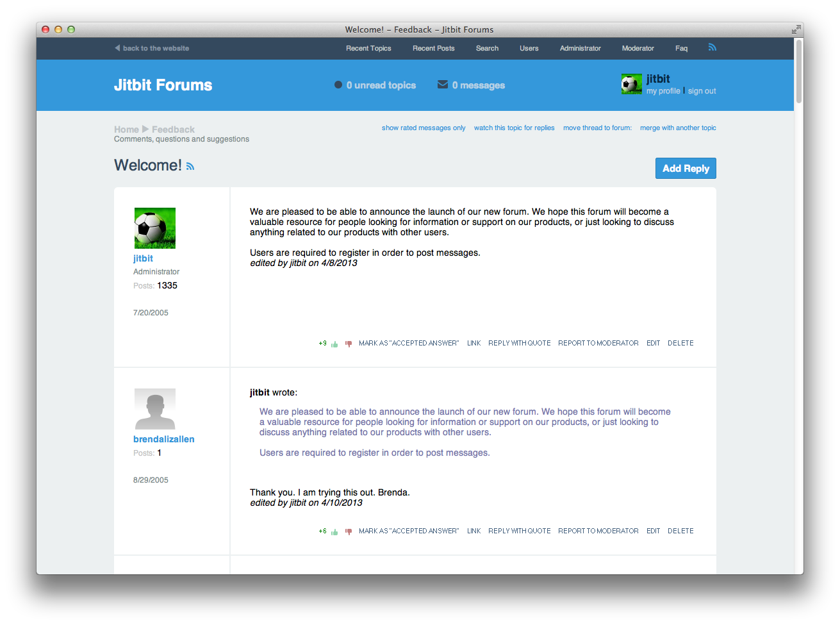Click 'edited by jitbit on 4/8/2013' text
840x625 pixels.
tap(304, 263)
